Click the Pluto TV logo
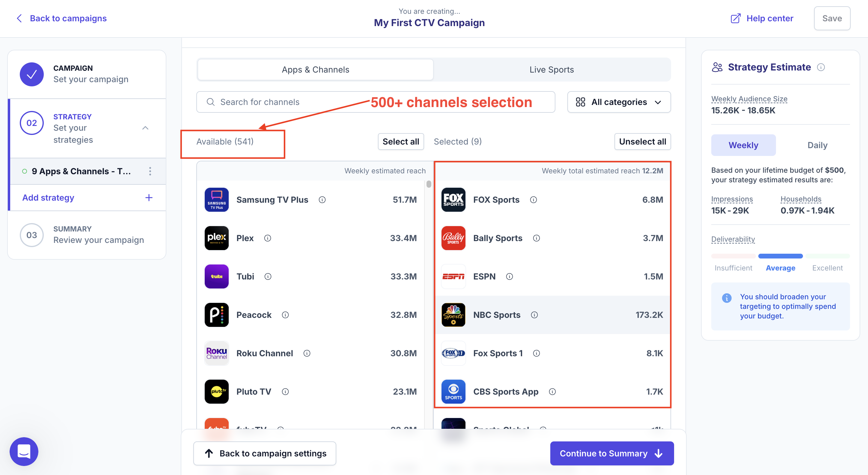 pos(217,392)
